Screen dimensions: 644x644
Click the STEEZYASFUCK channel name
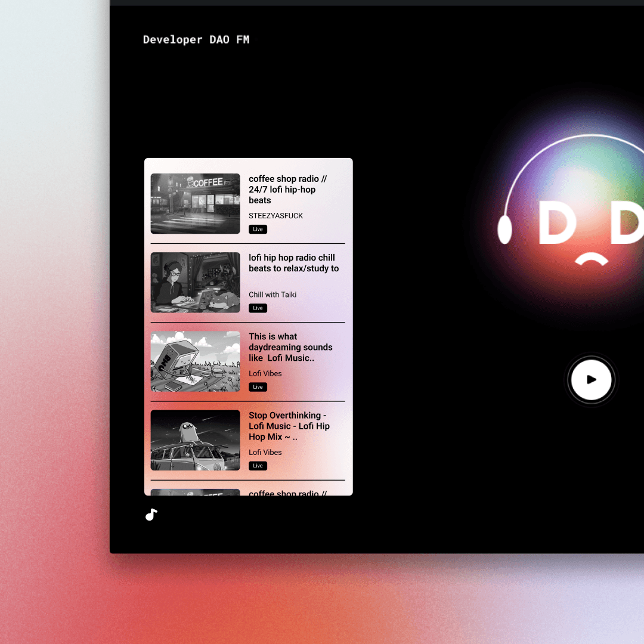275,215
